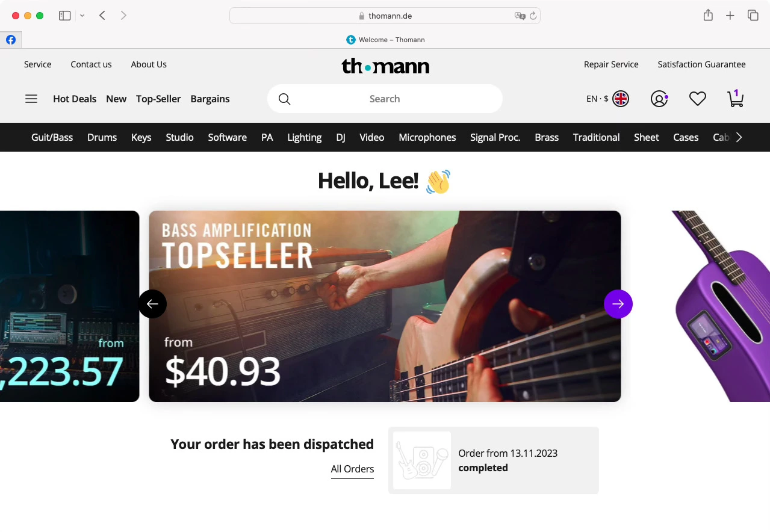770x532 pixels.
Task: Open the Guit/Bass category
Action: [52, 137]
